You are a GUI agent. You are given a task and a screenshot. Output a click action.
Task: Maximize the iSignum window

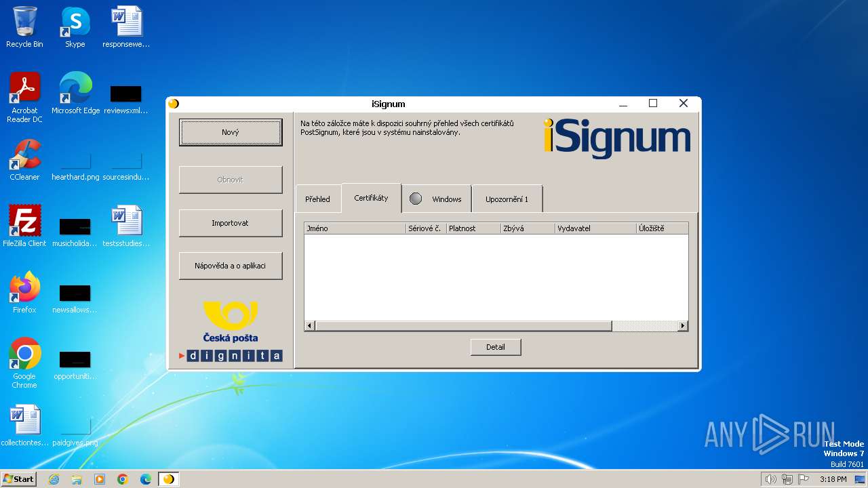coord(653,104)
